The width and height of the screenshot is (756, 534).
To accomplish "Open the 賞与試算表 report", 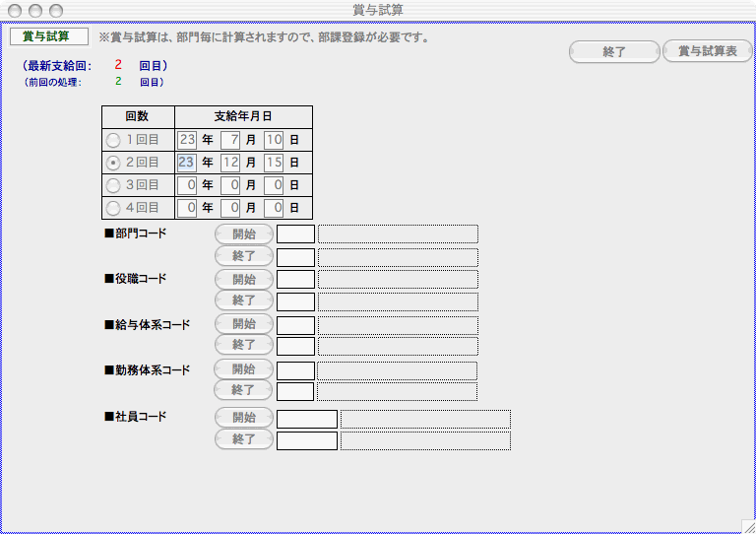I will click(x=708, y=52).
